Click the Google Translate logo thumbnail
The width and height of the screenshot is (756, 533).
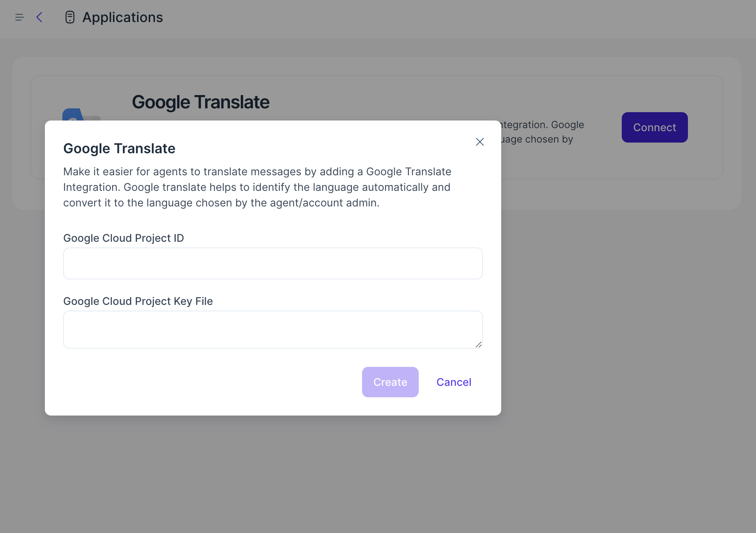click(x=81, y=114)
